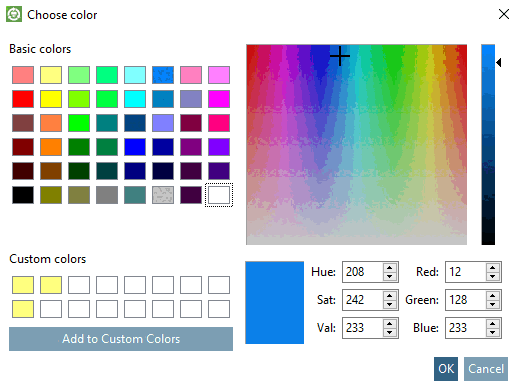Select the pale yellow top-row basic swatch
The width and height of the screenshot is (517, 391).
(51, 75)
